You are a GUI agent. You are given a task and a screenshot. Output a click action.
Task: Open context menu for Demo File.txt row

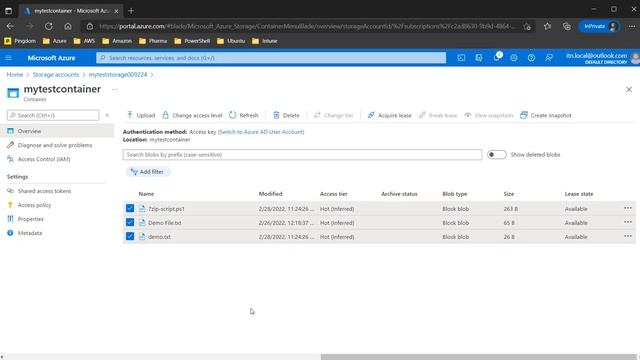[627, 222]
